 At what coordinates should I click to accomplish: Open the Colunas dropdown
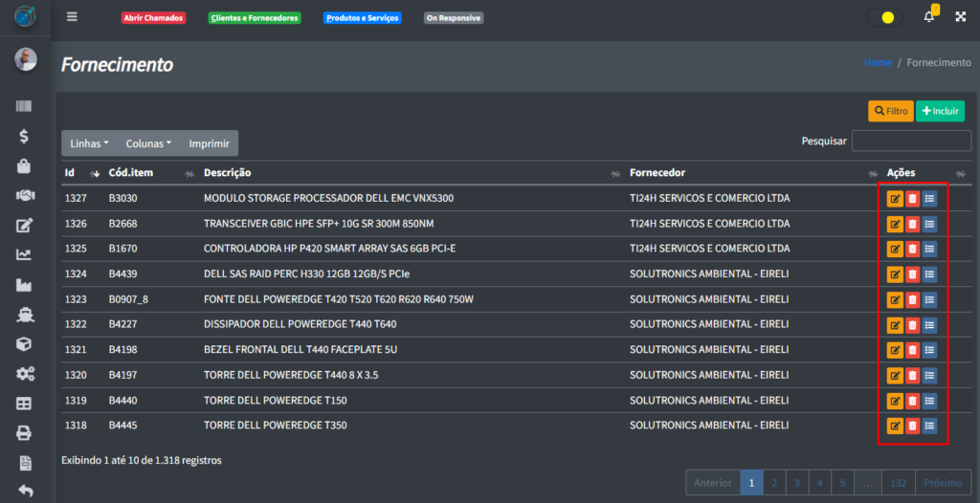tap(148, 143)
